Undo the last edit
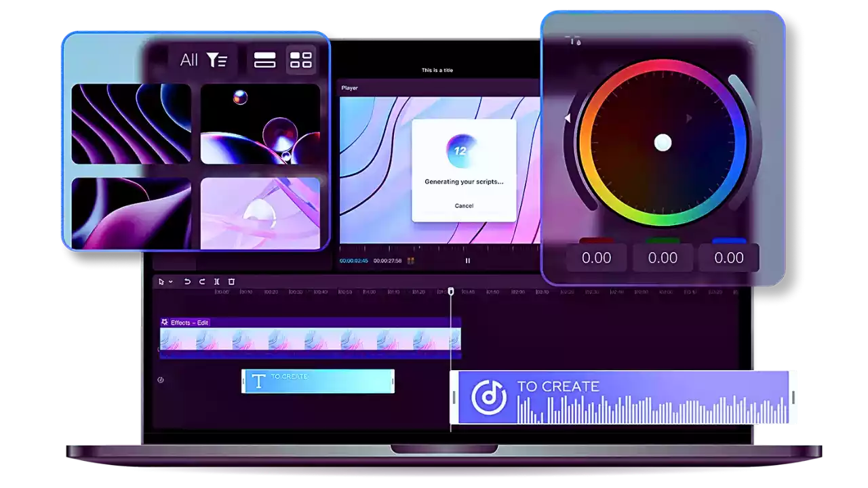Viewport: 868px width, 488px height. tap(187, 281)
